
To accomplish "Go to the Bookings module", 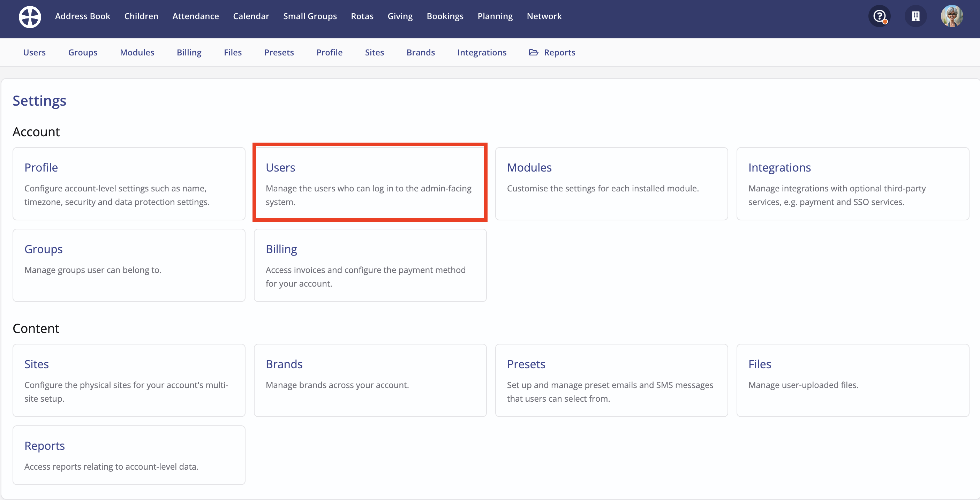I will coord(445,16).
